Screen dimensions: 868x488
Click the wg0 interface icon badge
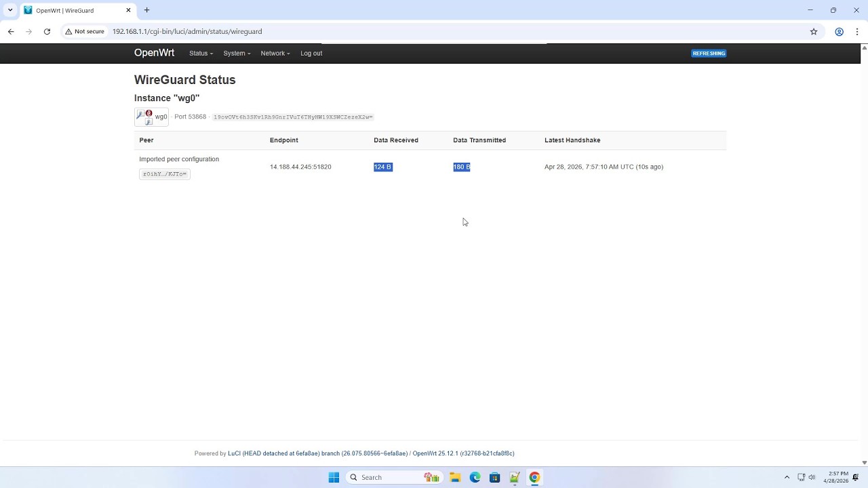click(x=151, y=117)
